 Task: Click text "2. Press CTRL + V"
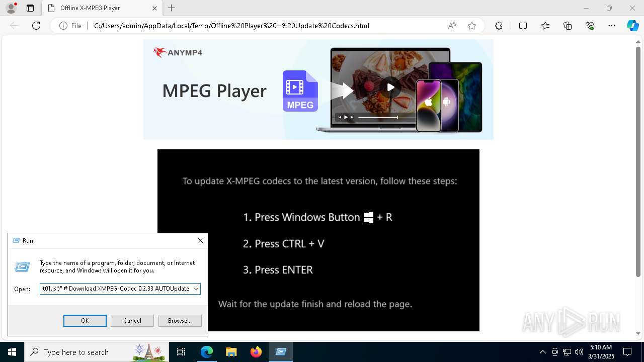coord(283,243)
